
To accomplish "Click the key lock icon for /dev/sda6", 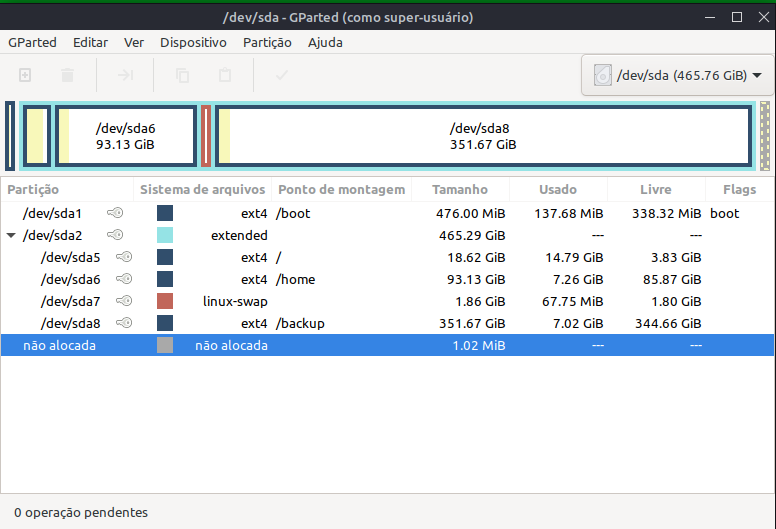I will [124, 279].
